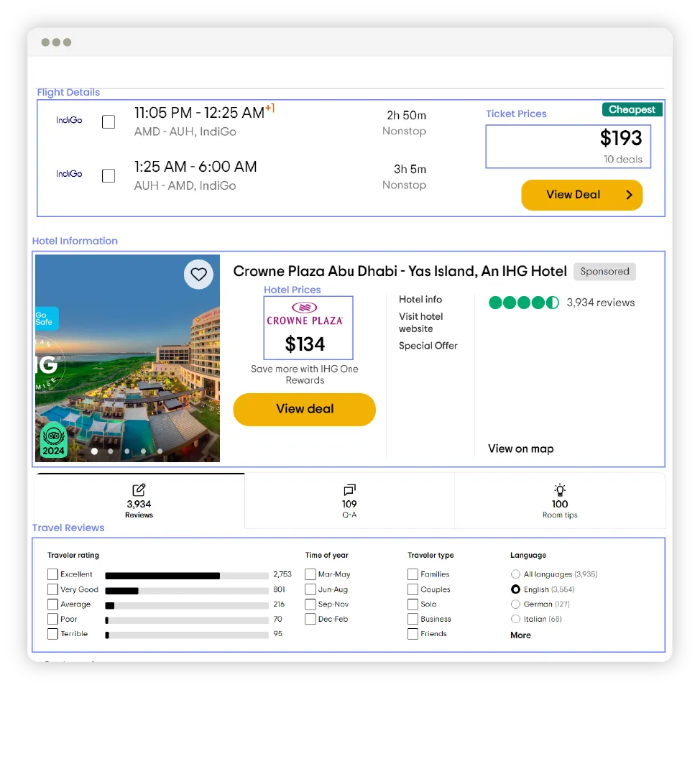Filter reviews by Friends
Screen dimensions: 700x782
413,634
